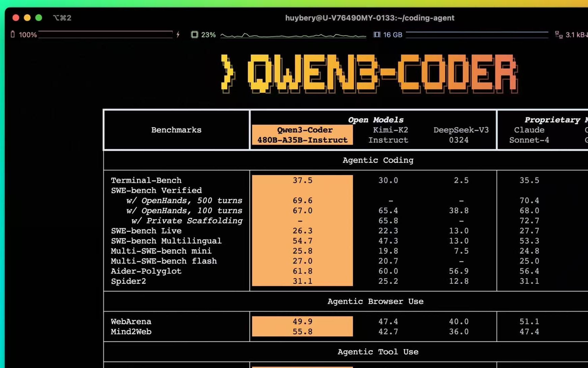Click the 'Agentic Tool Use' section title
This screenshot has width=588, height=368.
[x=378, y=352]
